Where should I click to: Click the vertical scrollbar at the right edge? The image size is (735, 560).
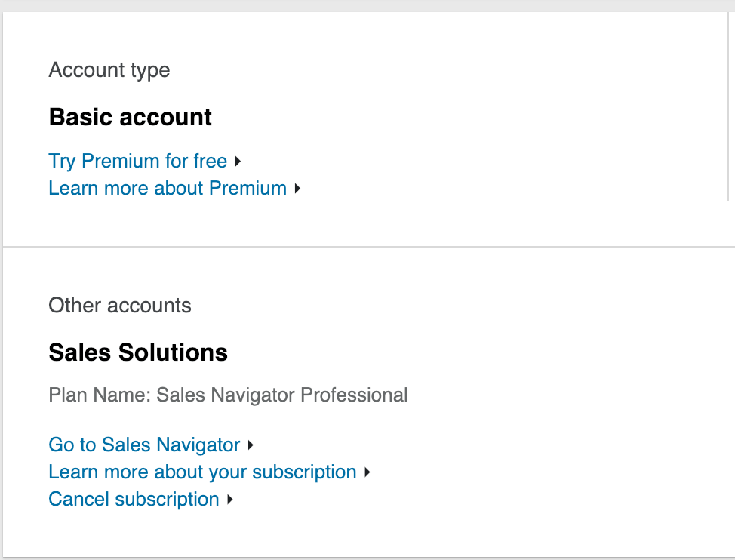[x=728, y=106]
